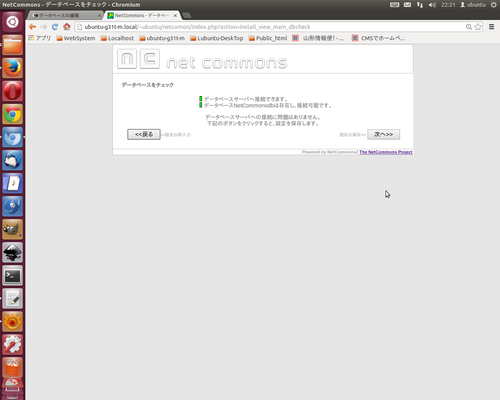The height and width of the screenshot is (400, 500).
Task: Launch Opera browser from the dock
Action: [x=13, y=91]
